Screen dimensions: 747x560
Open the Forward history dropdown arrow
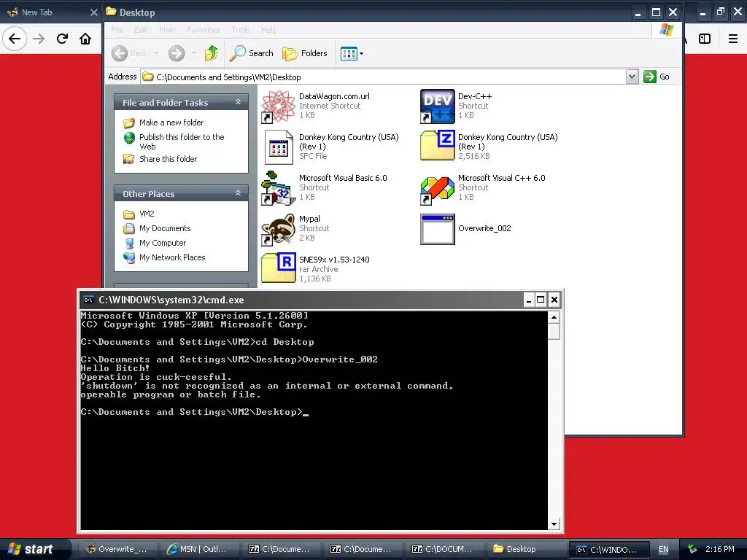click(x=193, y=53)
